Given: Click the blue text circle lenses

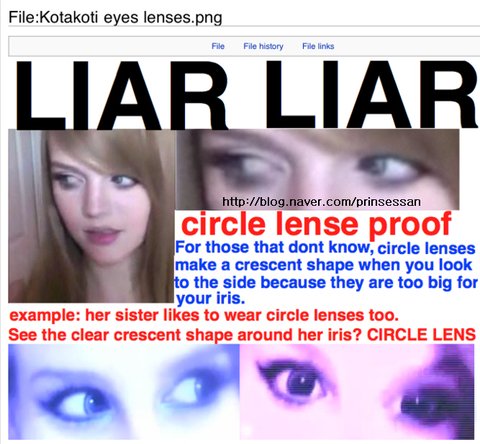Looking at the screenshot, I should click(426, 248).
